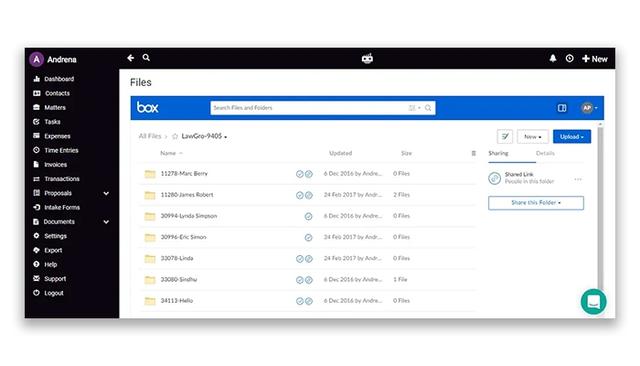Open Contacts in the sidebar
640x366 pixels.
51,93
